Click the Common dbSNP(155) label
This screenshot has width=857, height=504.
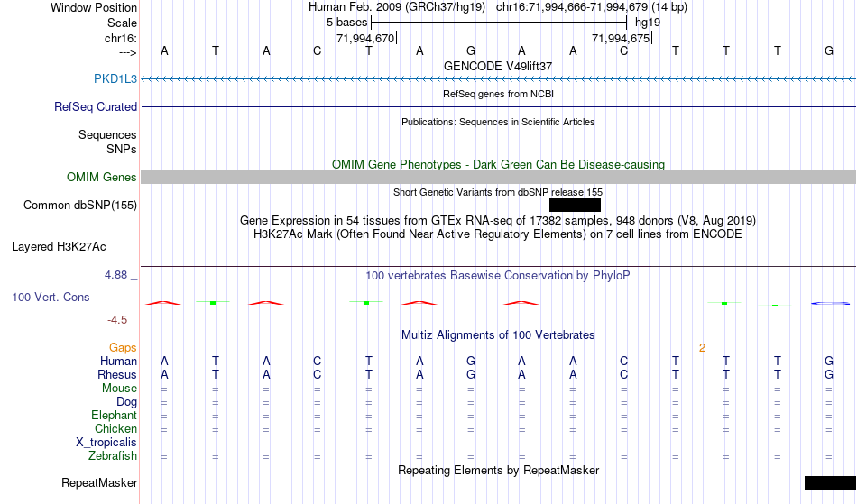point(79,205)
